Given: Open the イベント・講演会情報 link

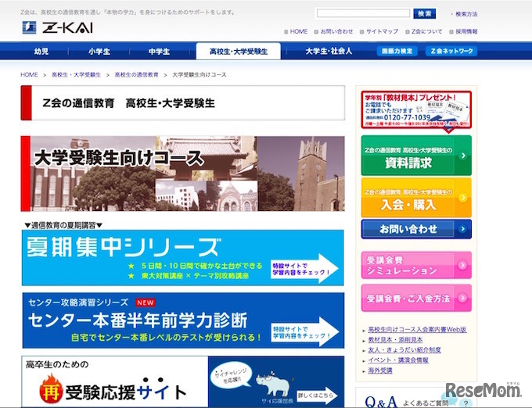Looking at the screenshot, I should click(x=398, y=360).
